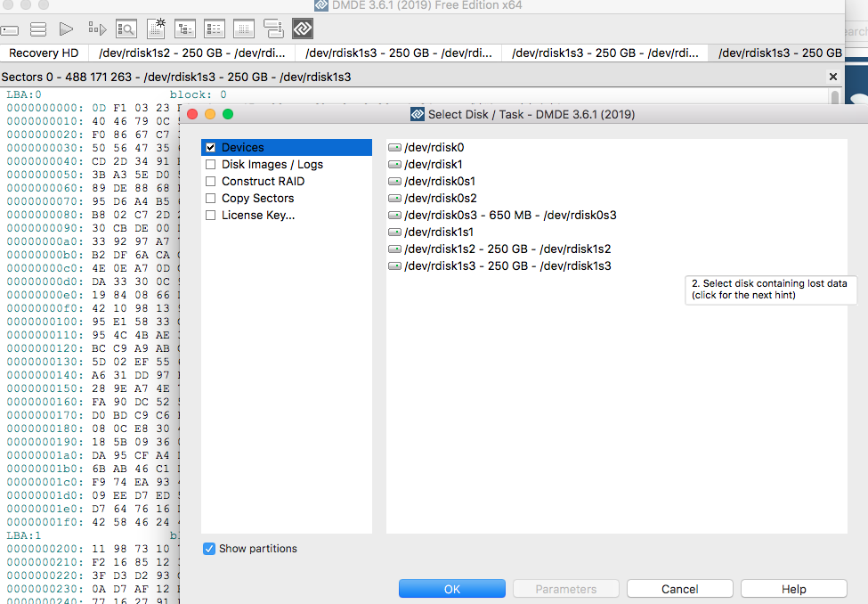Click the hint 'Select disk containing lost data'
This screenshot has width=868, height=604.
(769, 290)
